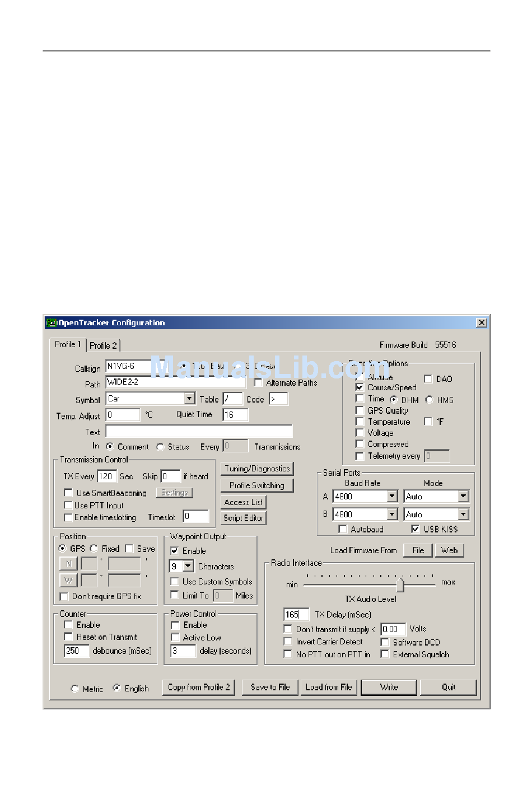Screen dimensions: 532x795
Task: Select the Fixed position radio button
Action: 94,548
